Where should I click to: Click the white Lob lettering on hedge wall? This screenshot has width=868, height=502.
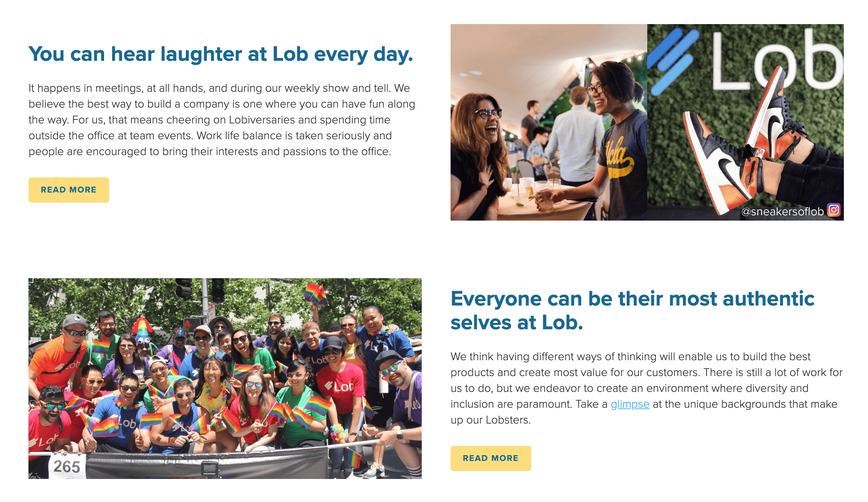[774, 61]
